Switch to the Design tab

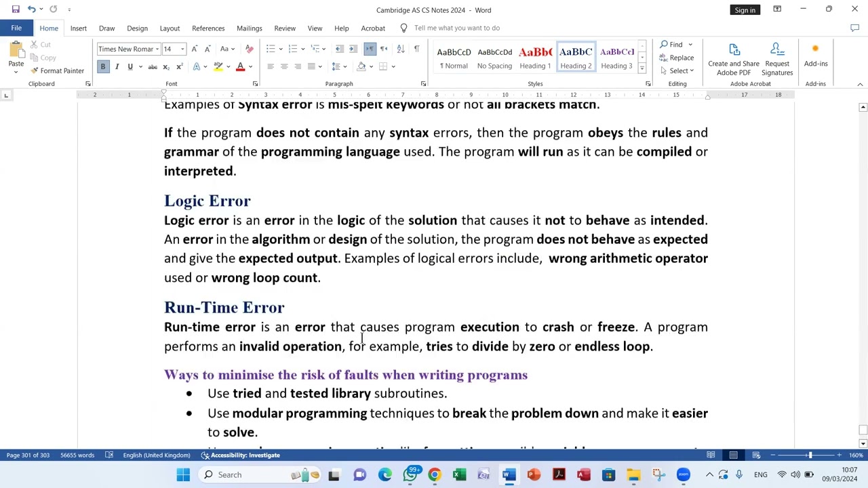click(x=137, y=28)
